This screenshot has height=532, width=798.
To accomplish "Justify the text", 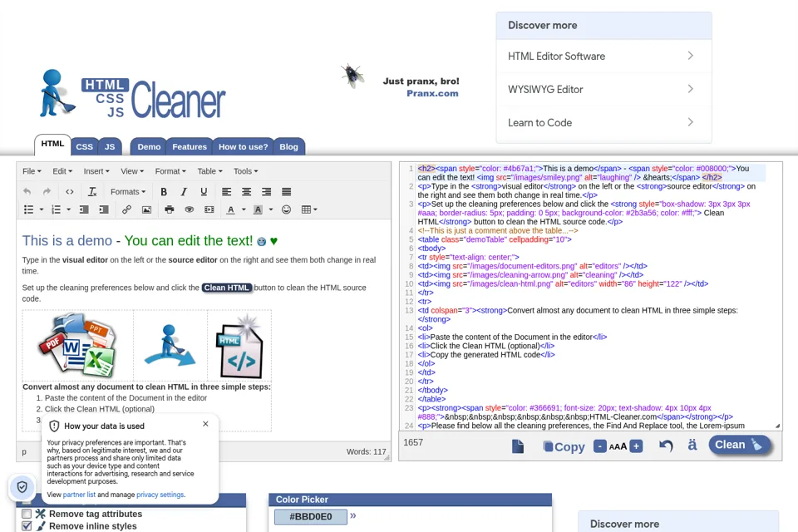I will tap(287, 192).
